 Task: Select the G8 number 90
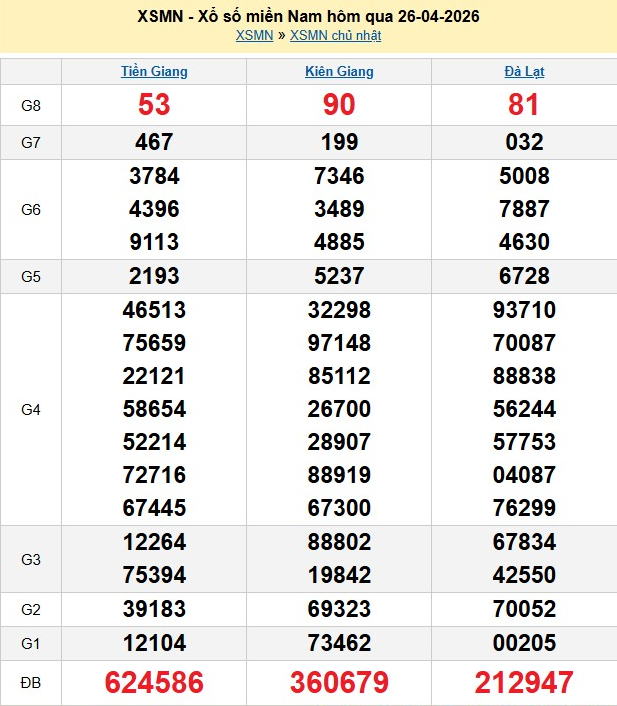point(339,105)
